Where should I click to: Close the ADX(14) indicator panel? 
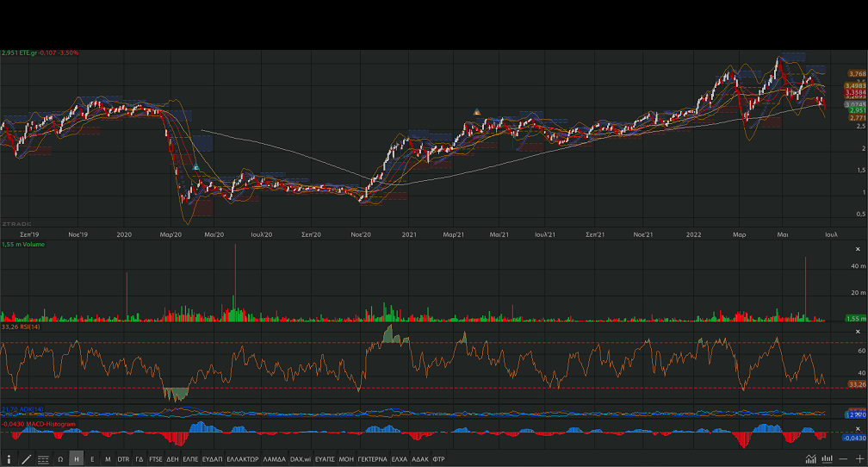(x=857, y=412)
